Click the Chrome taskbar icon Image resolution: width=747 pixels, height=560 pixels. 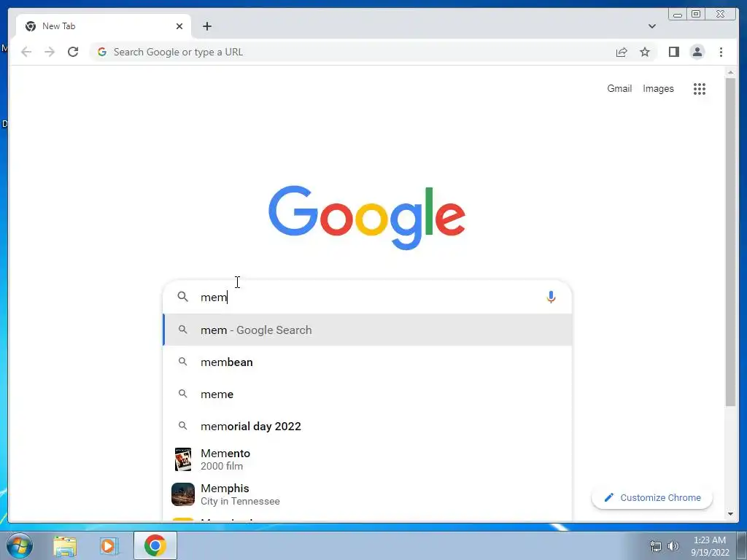[x=155, y=545]
